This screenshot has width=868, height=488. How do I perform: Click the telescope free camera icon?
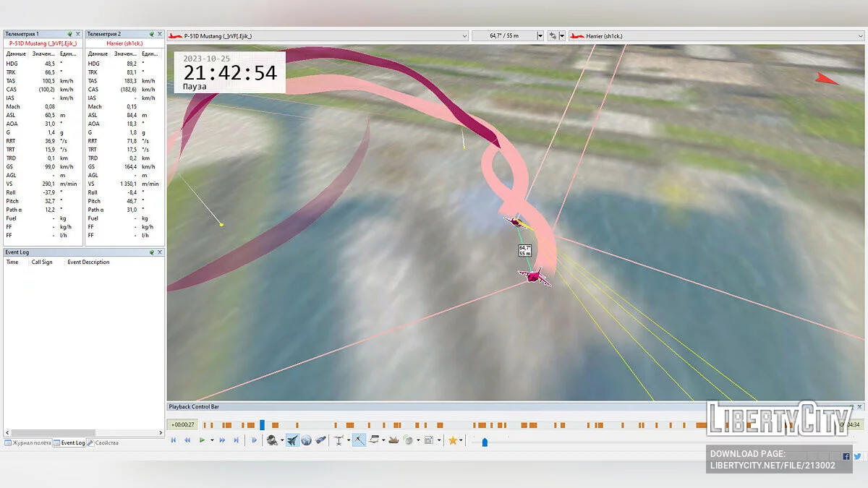pyautogui.click(x=320, y=440)
